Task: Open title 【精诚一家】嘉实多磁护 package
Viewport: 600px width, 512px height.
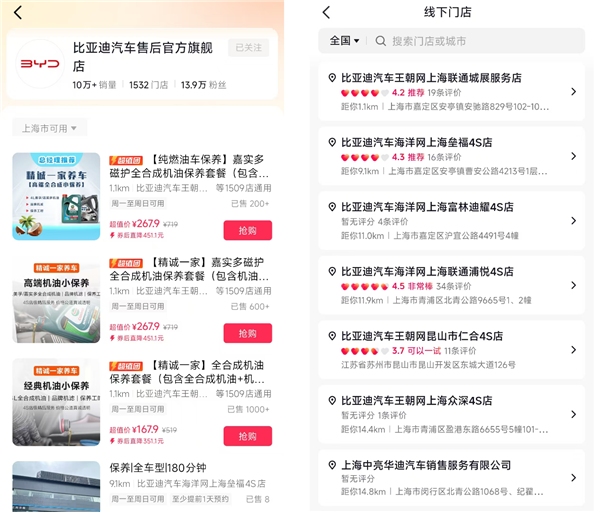Action: point(189,269)
